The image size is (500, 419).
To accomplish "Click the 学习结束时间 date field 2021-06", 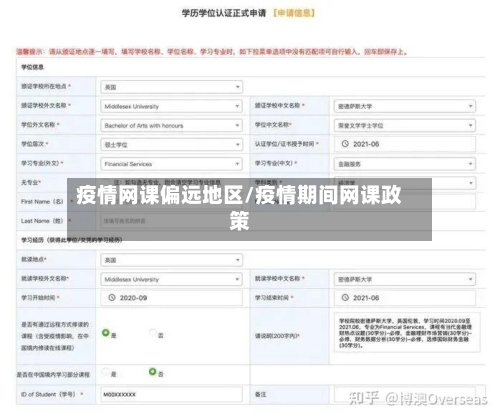I will pyautogui.click(x=405, y=298).
